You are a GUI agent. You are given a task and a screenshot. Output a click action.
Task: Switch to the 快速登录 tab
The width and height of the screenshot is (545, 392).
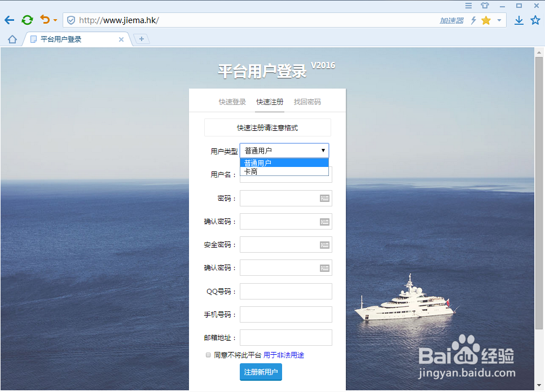232,102
